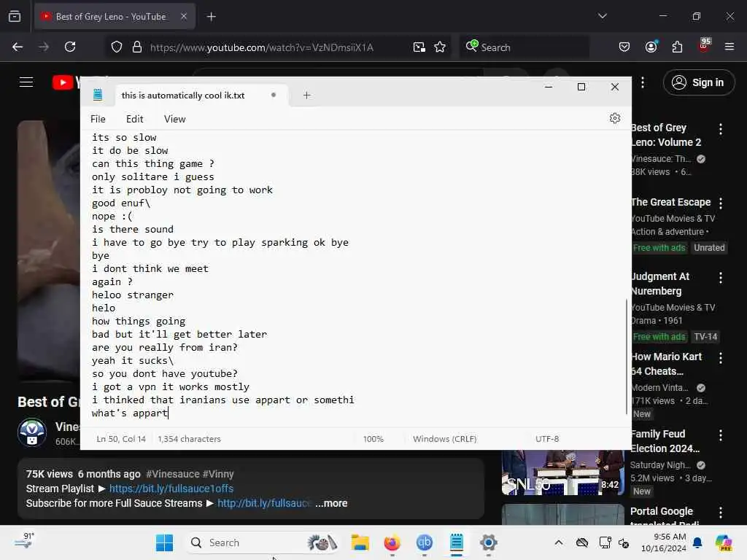Click the site security padlock
747x560 pixels.
coord(137,47)
